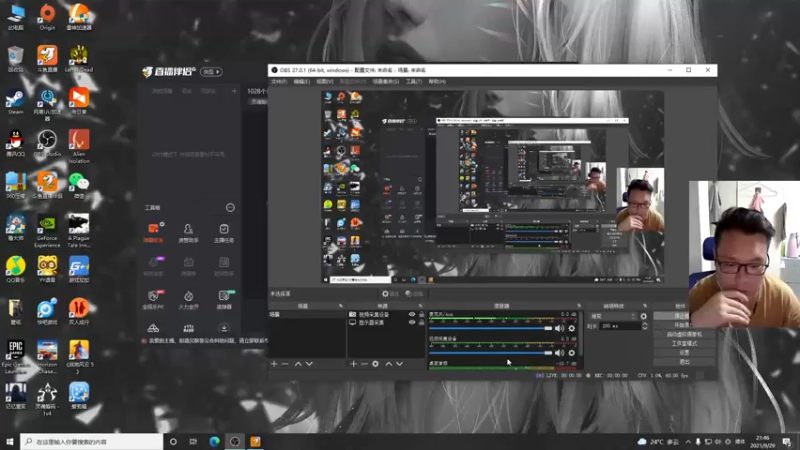Add a new scene with the plus icon
This screenshot has width=800, height=450.
point(274,364)
